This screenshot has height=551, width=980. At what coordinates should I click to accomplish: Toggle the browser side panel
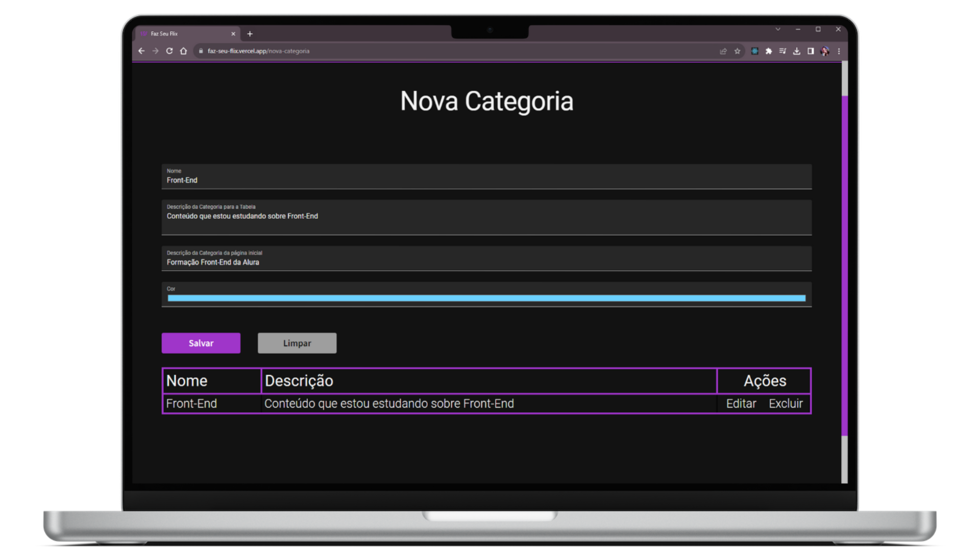pos(811,51)
